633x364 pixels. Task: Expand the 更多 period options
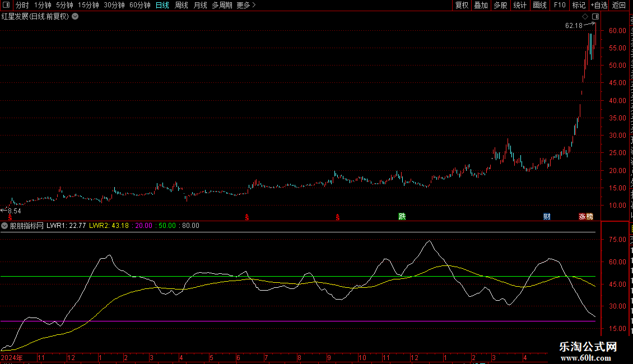(246, 5)
